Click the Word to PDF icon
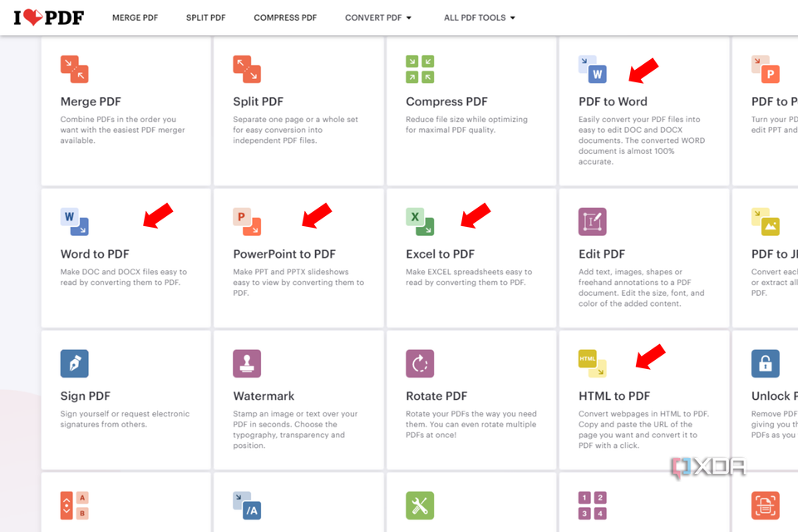 coord(74,221)
